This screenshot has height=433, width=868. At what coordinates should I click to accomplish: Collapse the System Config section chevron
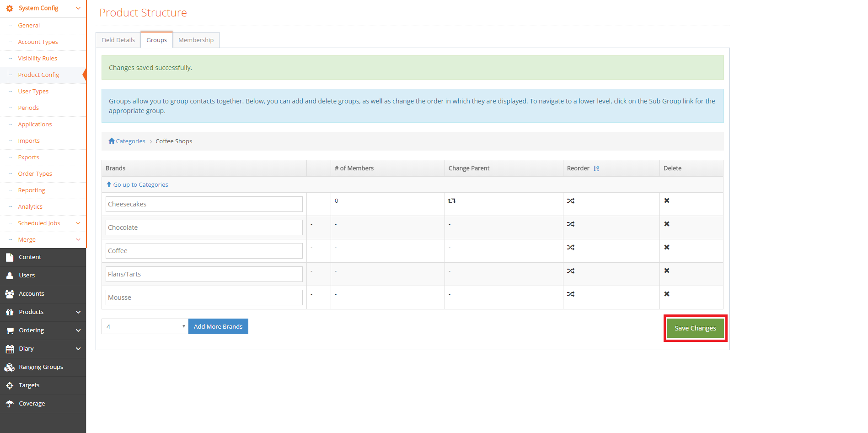(78, 8)
